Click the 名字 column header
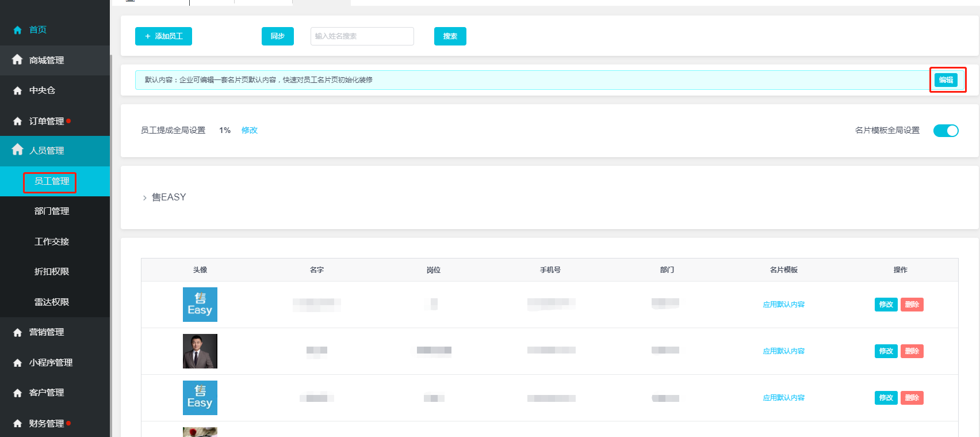Image resolution: width=980 pixels, height=437 pixels. pos(317,270)
